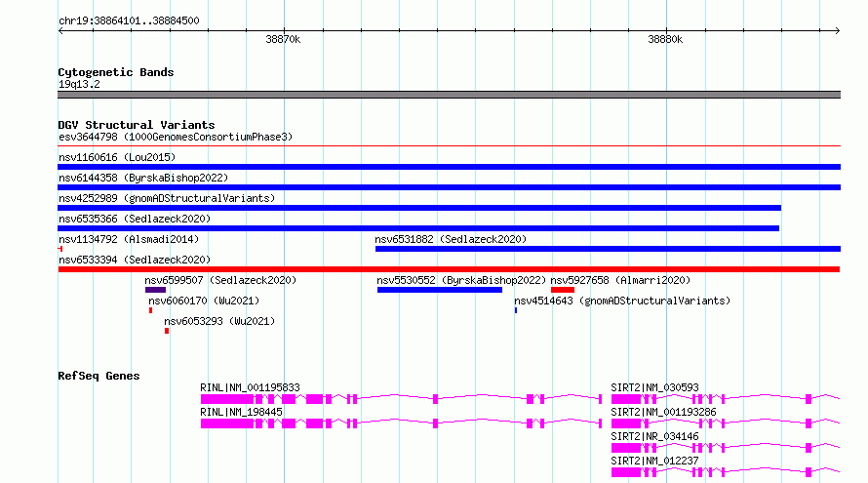
Task: Click the left arrow end of ruler
Action: coord(60,31)
